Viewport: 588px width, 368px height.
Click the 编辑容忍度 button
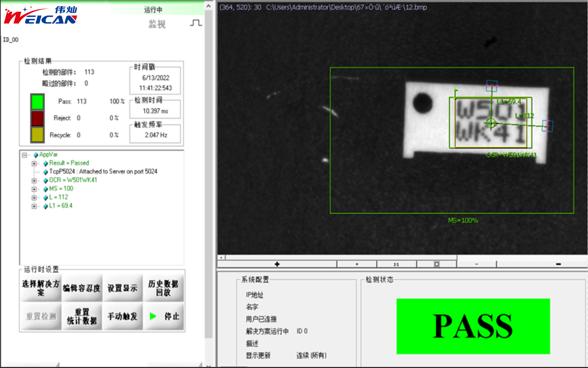point(82,288)
